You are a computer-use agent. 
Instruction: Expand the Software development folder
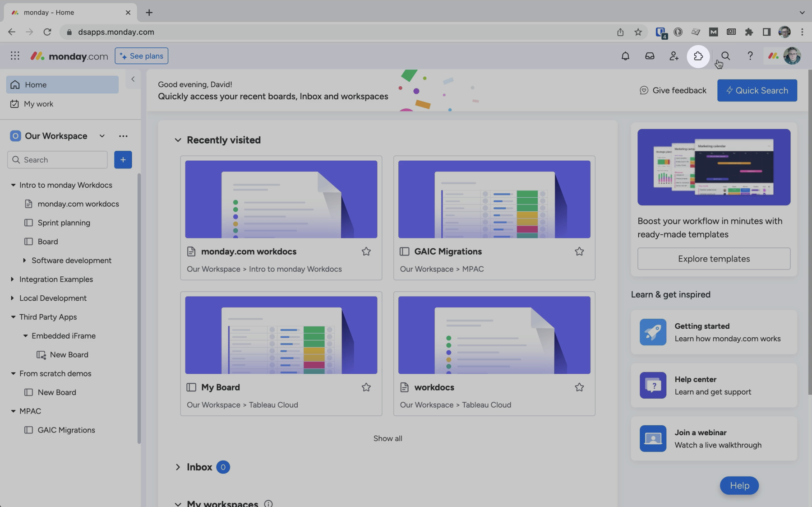coord(24,260)
